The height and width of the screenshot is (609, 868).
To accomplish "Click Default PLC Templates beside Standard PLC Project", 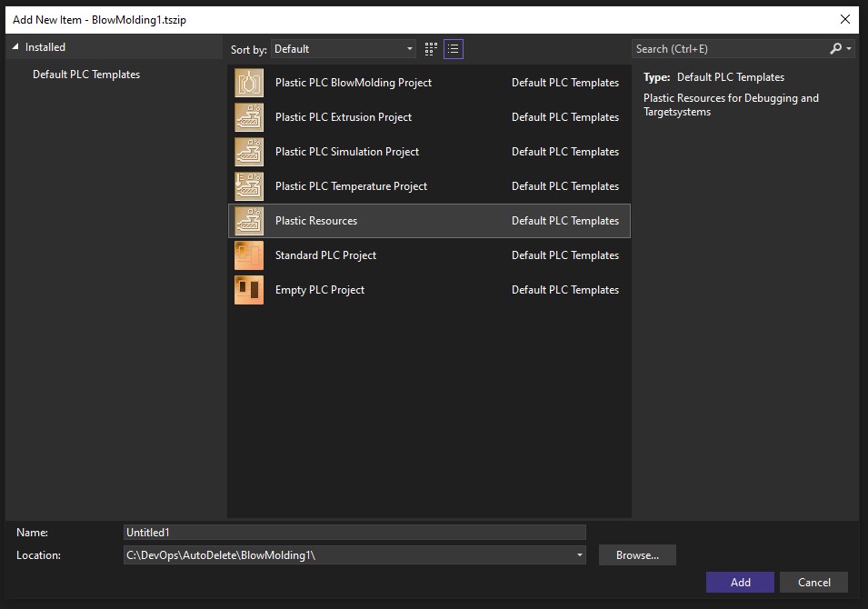I will pos(565,255).
